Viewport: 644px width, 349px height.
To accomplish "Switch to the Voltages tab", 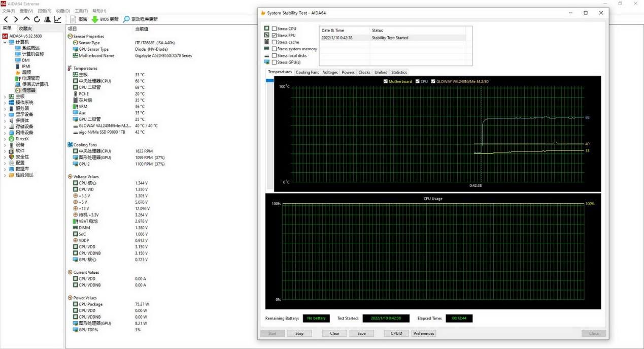I will pyautogui.click(x=330, y=72).
